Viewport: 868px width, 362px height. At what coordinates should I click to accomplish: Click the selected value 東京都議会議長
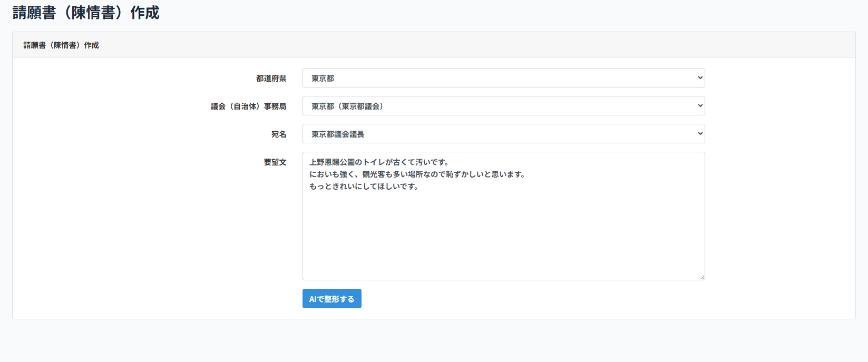pyautogui.click(x=338, y=134)
